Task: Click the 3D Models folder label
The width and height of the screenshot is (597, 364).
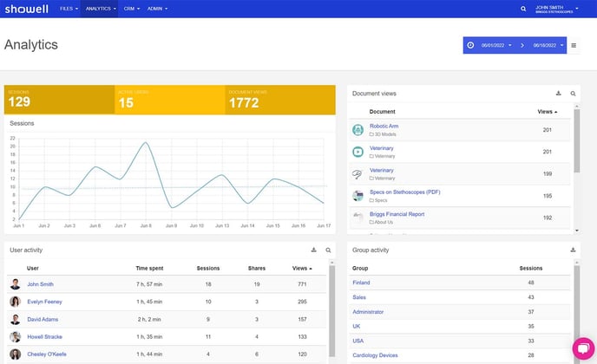Action: (x=383, y=134)
